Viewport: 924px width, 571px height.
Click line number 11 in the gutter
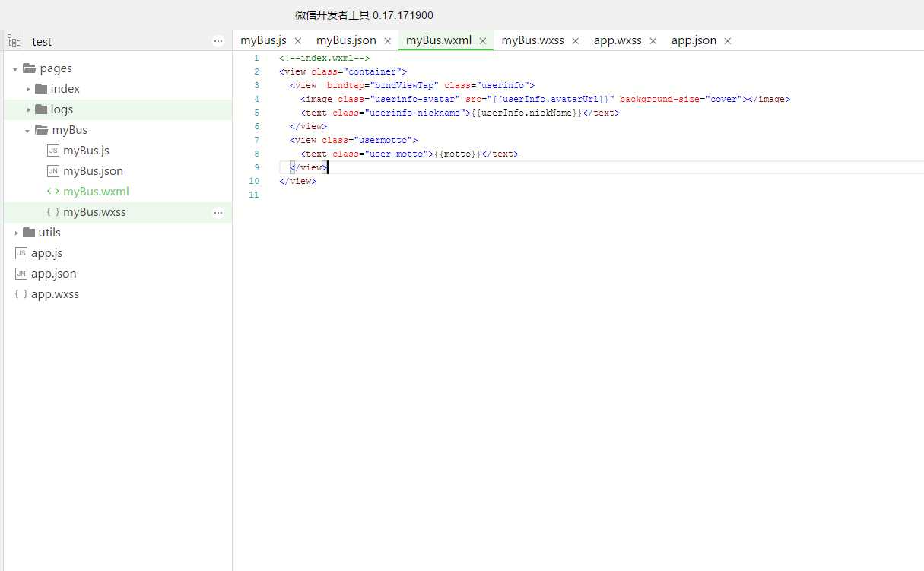(254, 195)
